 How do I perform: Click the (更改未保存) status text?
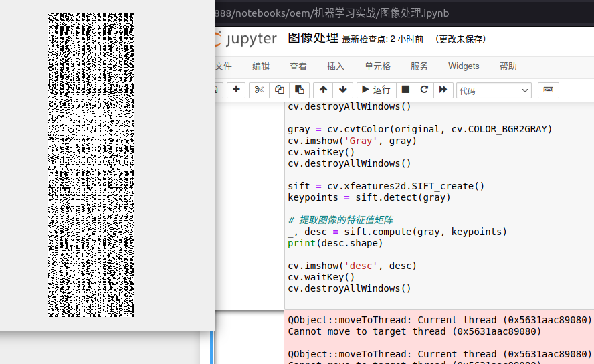click(x=460, y=39)
